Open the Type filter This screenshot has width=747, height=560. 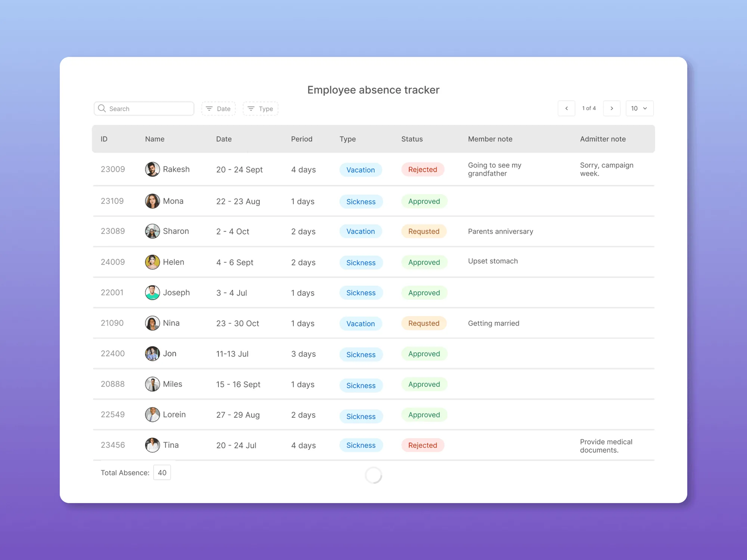tap(261, 109)
